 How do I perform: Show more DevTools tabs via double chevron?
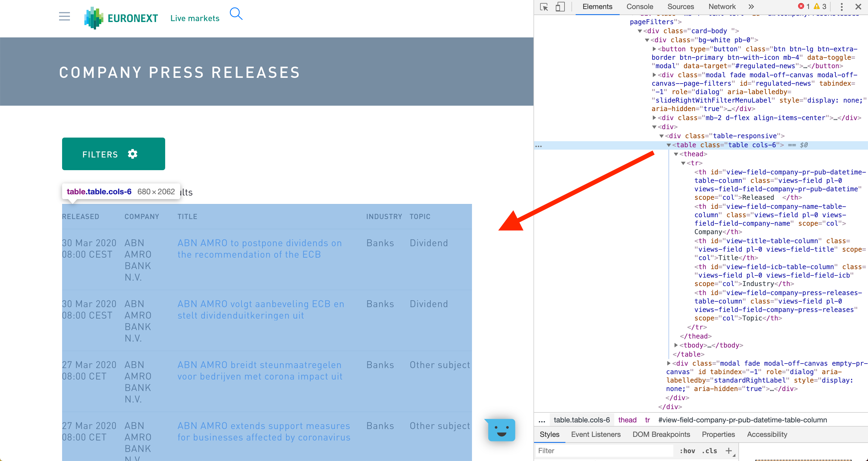coord(751,7)
